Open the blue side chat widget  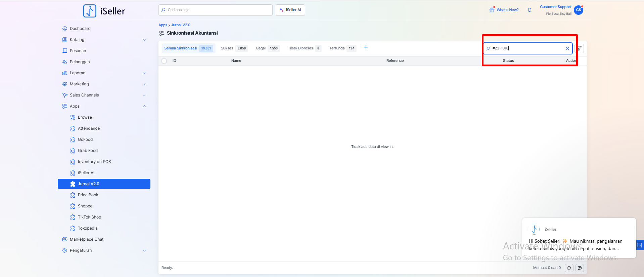(x=640, y=245)
